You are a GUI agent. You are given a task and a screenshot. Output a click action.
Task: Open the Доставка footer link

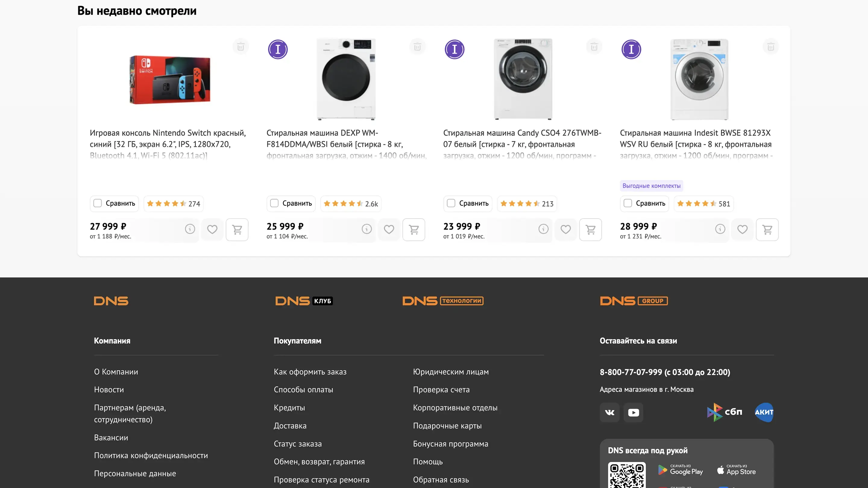click(290, 426)
